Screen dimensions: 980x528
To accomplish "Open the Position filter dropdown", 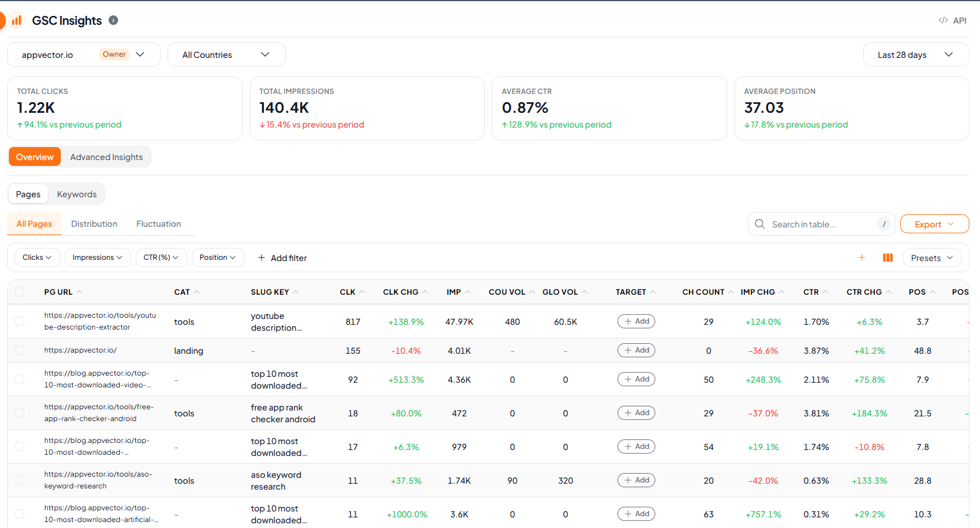I will [218, 258].
